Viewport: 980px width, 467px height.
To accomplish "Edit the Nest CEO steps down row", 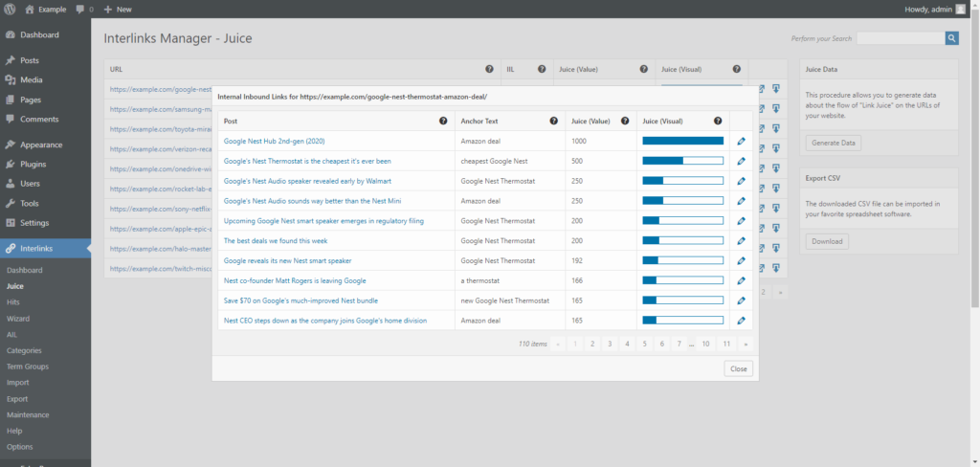I will [x=742, y=321].
